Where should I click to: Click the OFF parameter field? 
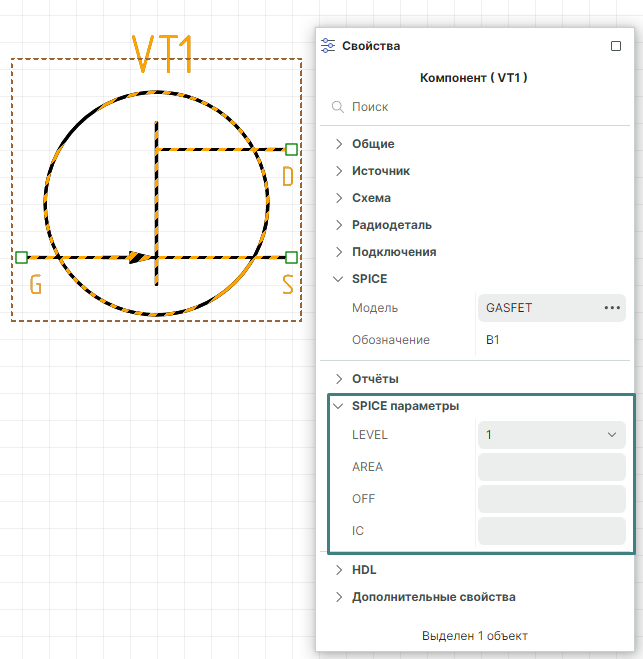click(x=551, y=499)
